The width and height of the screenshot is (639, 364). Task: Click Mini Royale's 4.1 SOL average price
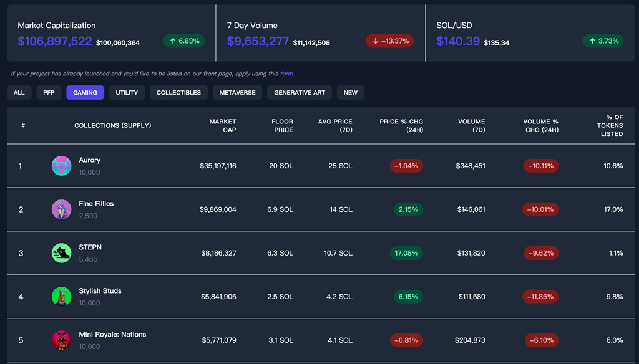pyautogui.click(x=340, y=340)
